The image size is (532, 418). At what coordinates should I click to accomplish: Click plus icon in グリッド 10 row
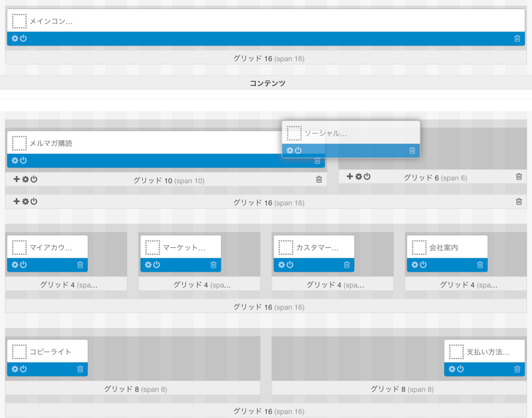[x=16, y=179]
